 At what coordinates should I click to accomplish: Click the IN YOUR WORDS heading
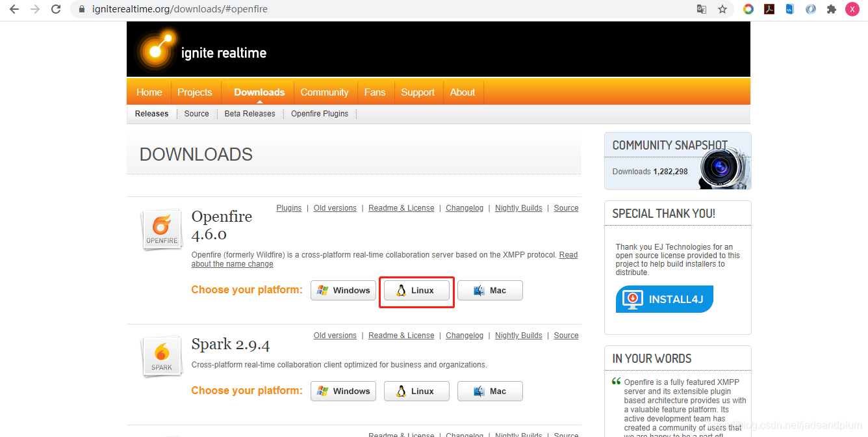pos(652,358)
